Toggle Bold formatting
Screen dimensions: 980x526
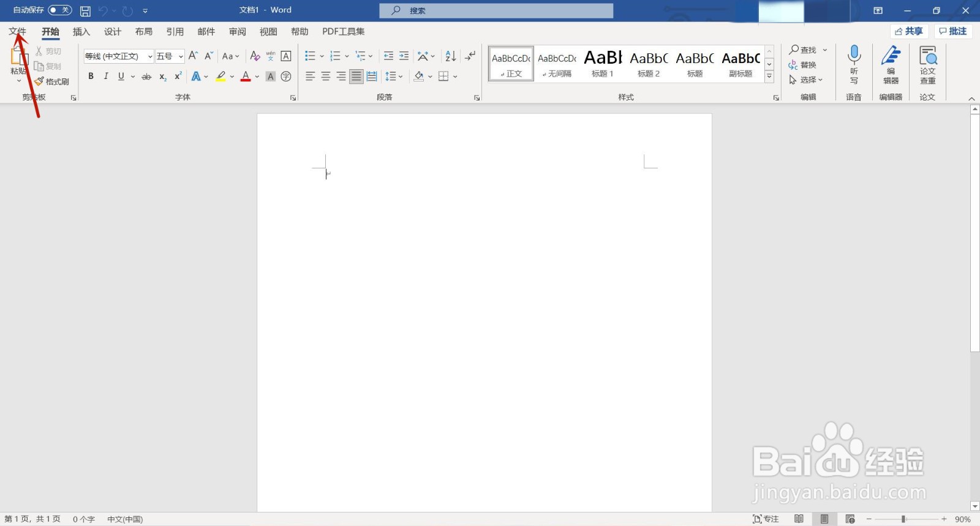91,77
